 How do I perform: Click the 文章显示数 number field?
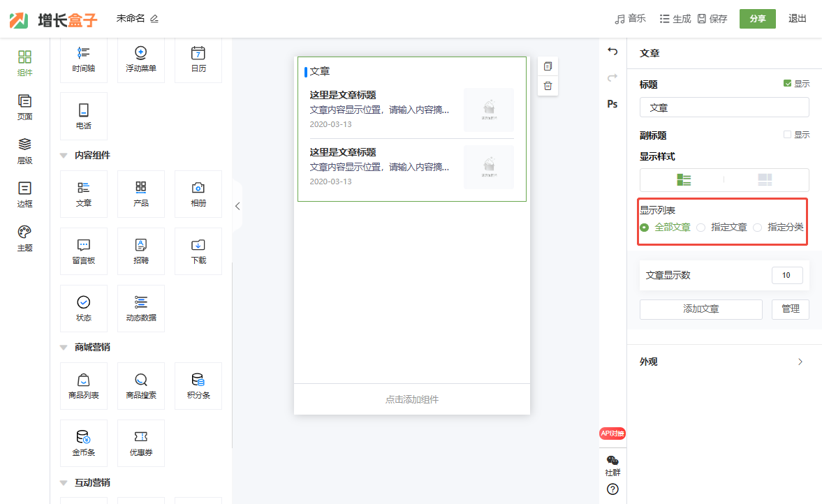coord(786,276)
